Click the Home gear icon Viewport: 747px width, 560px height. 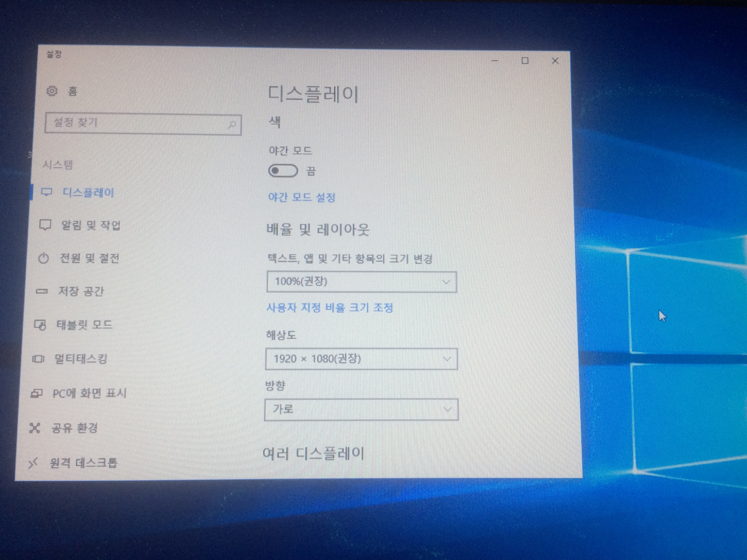pos(52,91)
